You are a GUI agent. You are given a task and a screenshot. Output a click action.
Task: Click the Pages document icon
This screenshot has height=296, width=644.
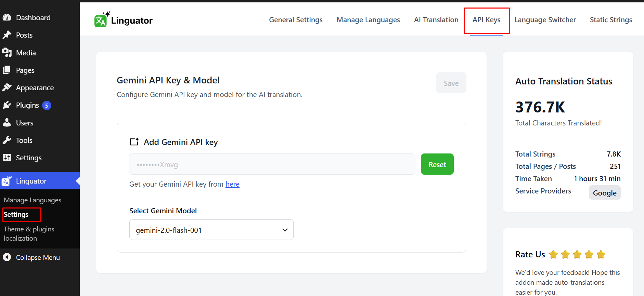tap(7, 70)
